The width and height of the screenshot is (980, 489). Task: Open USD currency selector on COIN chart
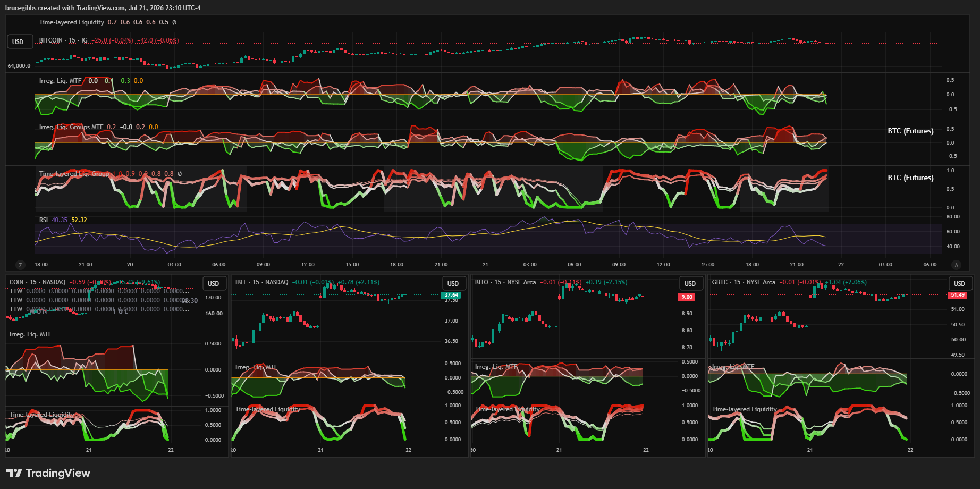click(213, 284)
